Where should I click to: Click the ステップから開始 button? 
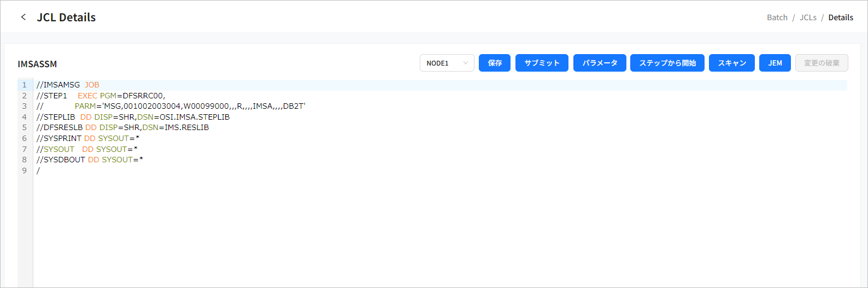667,63
